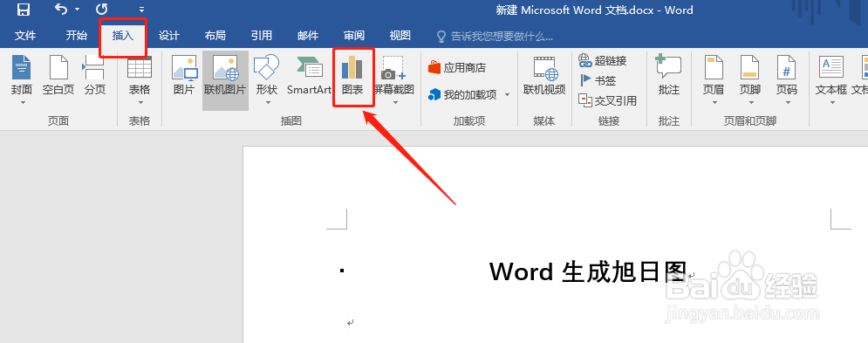
Task: Select the 插入 ribbon tab
Action: click(x=123, y=36)
